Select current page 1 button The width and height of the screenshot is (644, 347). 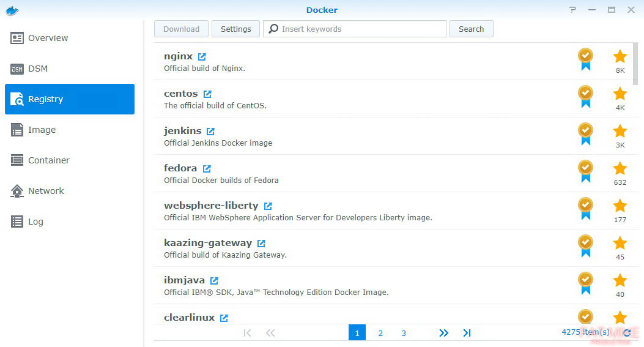(357, 332)
